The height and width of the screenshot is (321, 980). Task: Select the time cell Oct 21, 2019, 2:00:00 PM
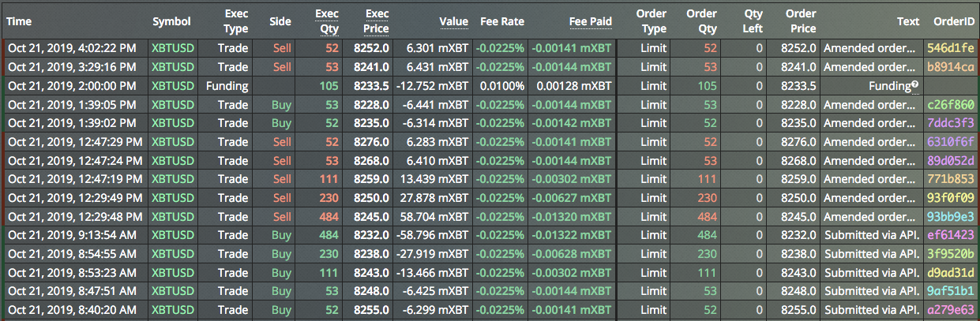pos(72,85)
